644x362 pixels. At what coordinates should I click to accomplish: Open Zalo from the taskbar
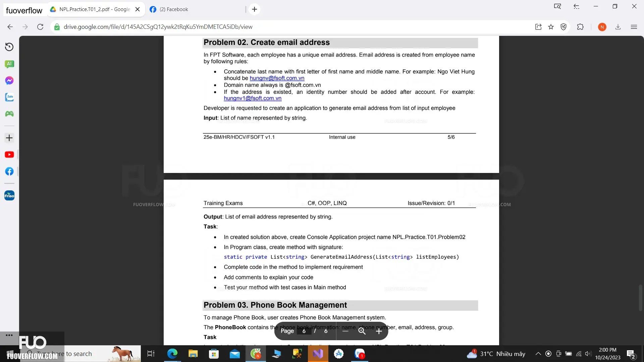tap(360, 354)
